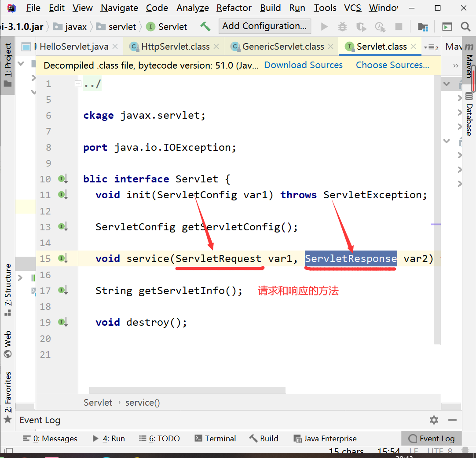Image resolution: width=476 pixels, height=458 pixels.
Task: Click the Run Anything toolbar icon
Action: tap(447, 27)
